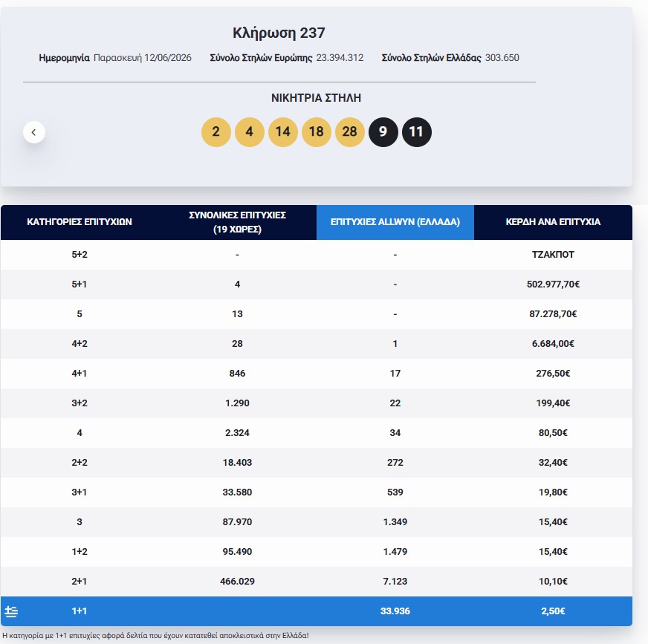Screen dimensions: 648x644
Task: Select yellow winning number ball 18
Action: (316, 131)
